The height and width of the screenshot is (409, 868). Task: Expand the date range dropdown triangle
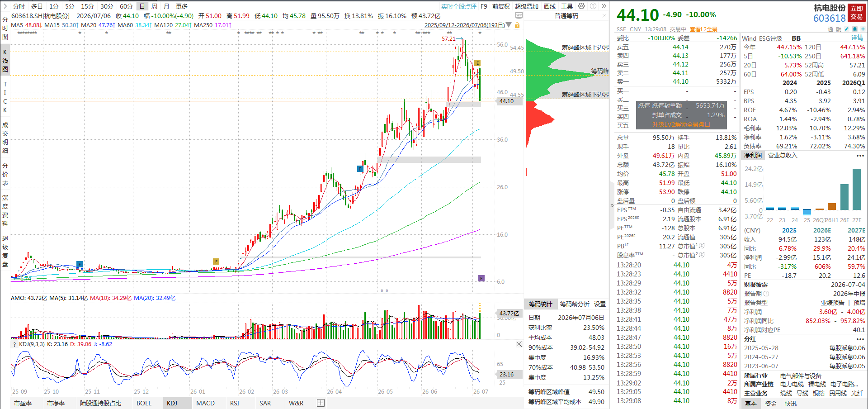(x=509, y=25)
